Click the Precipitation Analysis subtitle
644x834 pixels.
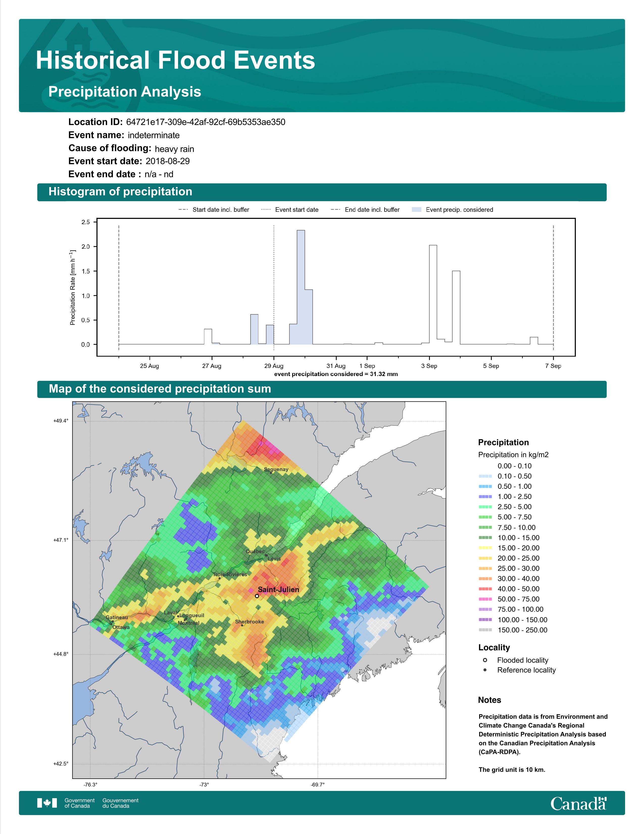125,92
